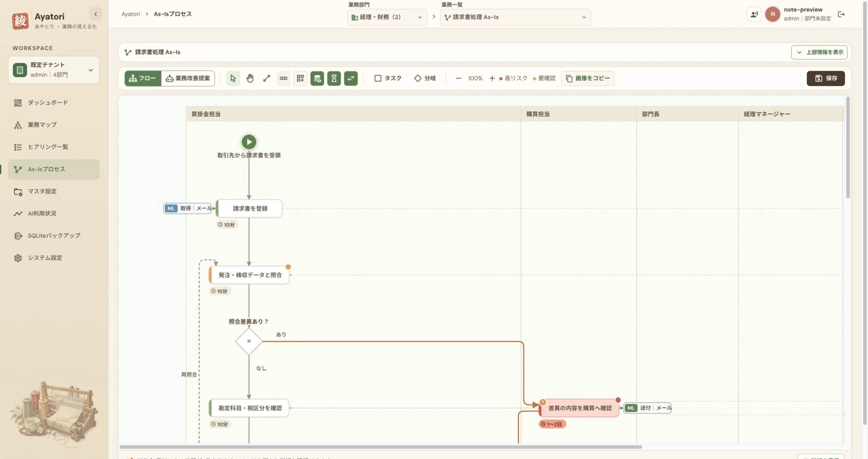Select the 勘定科目・税区分を確認 task node
The height and width of the screenshot is (459, 868).
point(249,408)
